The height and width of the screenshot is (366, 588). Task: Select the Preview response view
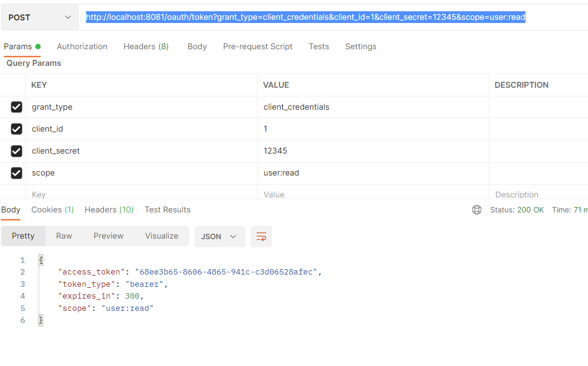coord(109,236)
